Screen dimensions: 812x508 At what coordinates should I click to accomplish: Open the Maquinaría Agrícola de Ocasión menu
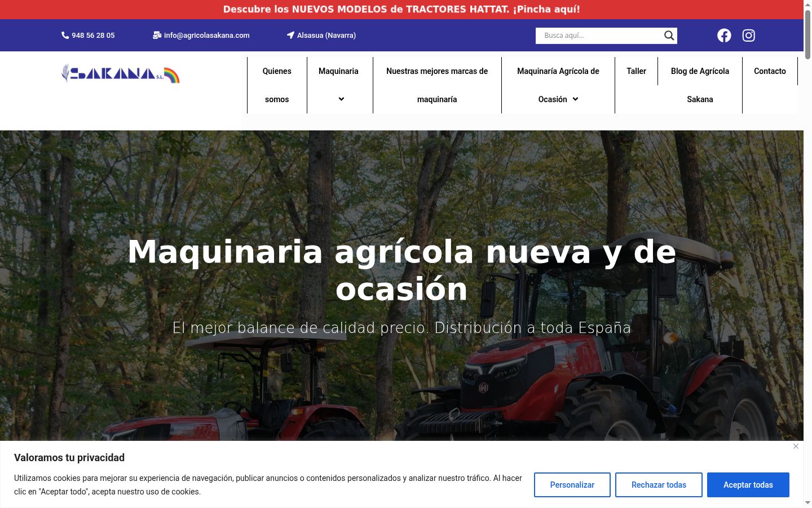click(x=558, y=85)
